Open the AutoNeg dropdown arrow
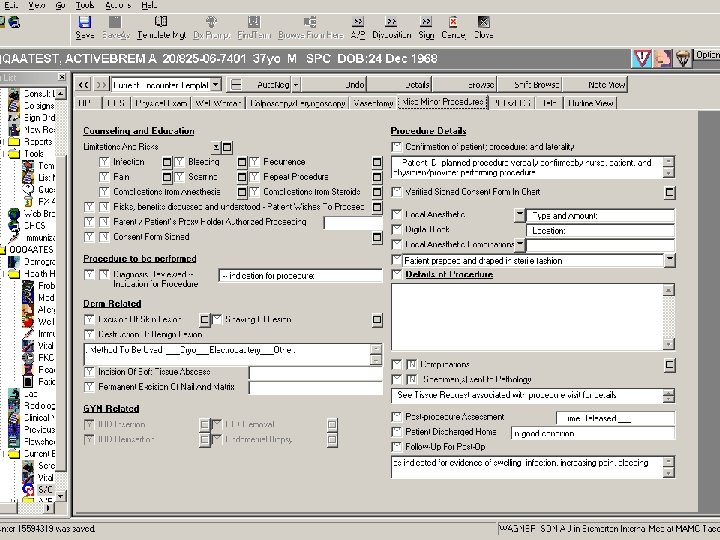Screen dimensions: 720x540 (296, 85)
